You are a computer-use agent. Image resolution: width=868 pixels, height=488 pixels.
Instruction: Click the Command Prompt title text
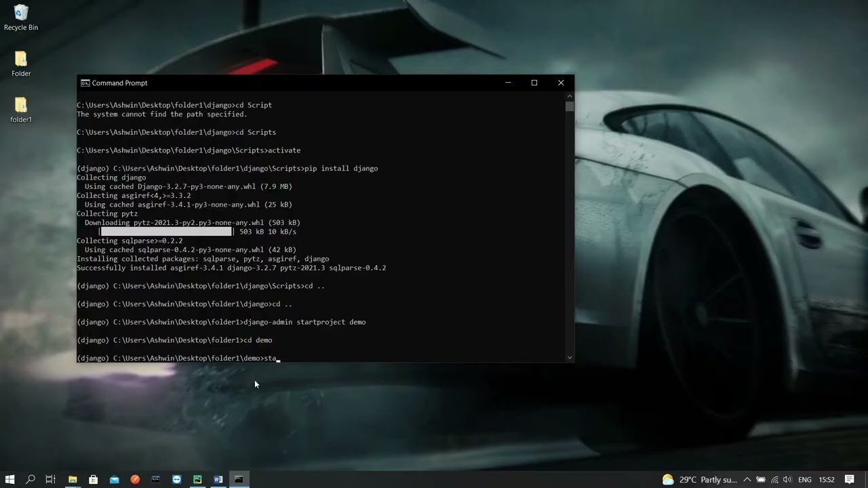tap(119, 83)
